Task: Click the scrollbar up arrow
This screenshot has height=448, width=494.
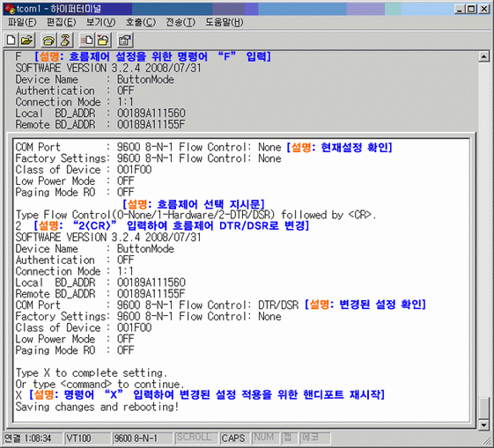Action: point(483,57)
